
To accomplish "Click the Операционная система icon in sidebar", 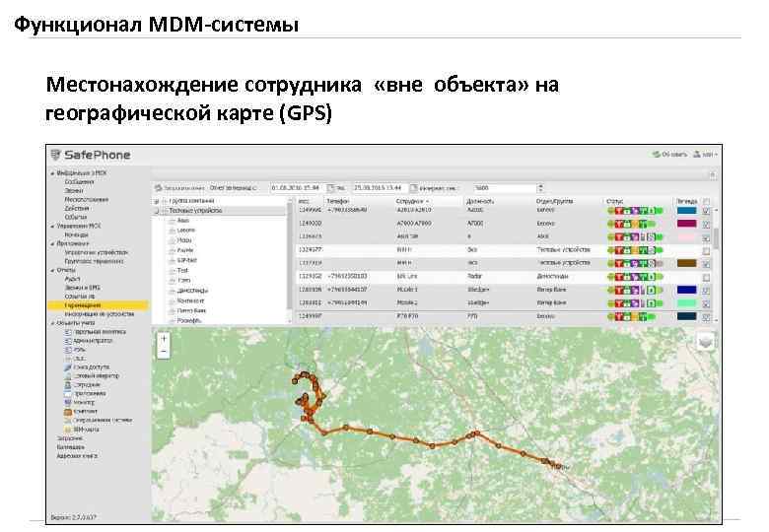I will (68, 421).
